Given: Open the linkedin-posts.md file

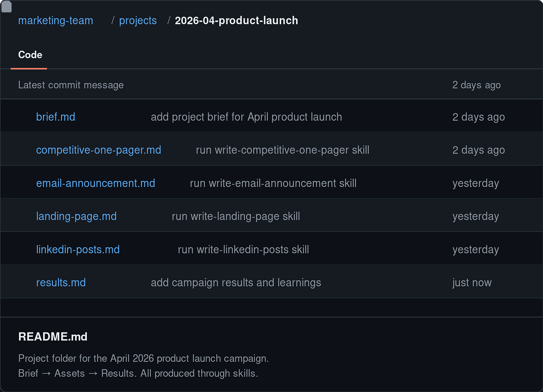Looking at the screenshot, I should 78,249.
